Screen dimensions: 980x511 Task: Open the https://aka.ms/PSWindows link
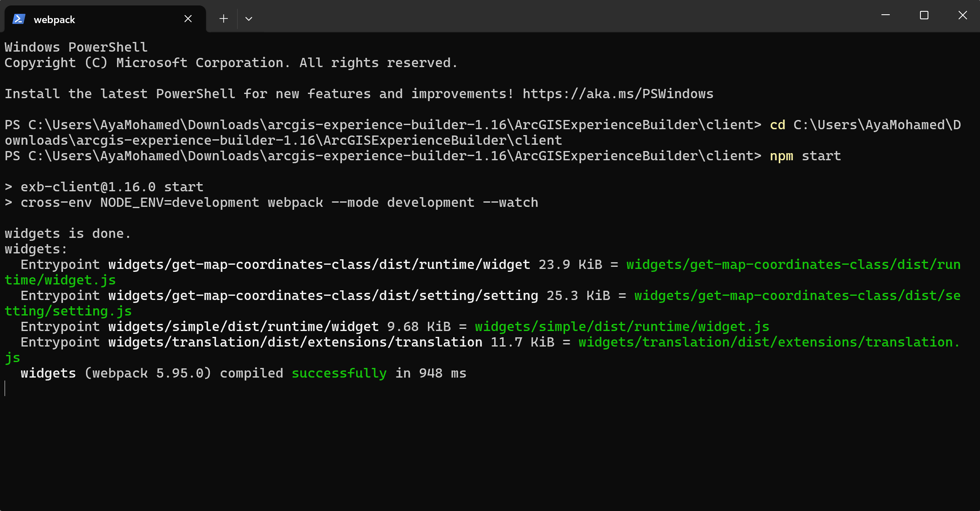click(x=618, y=94)
